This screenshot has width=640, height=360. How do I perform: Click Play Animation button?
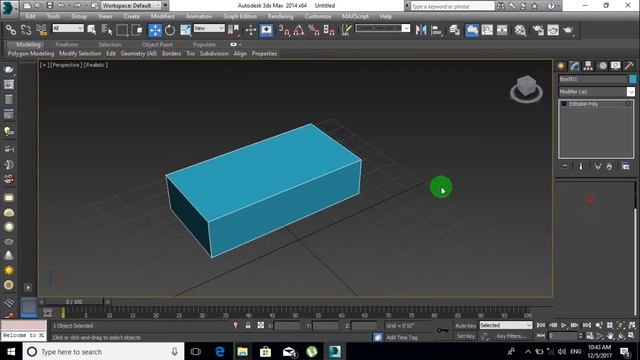point(564,325)
